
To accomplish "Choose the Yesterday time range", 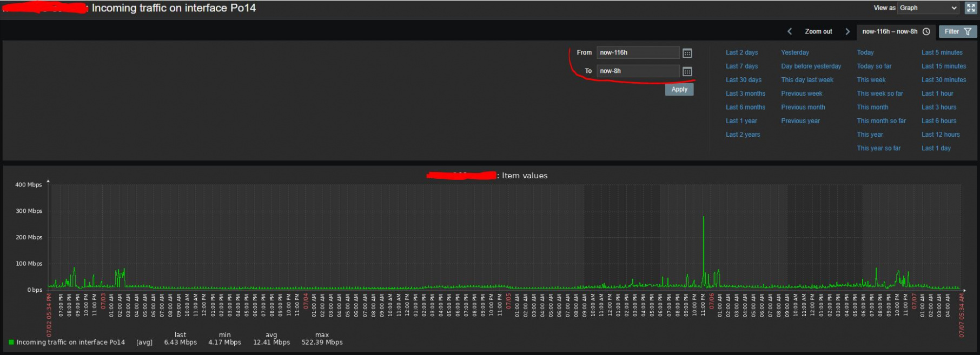I will click(795, 52).
